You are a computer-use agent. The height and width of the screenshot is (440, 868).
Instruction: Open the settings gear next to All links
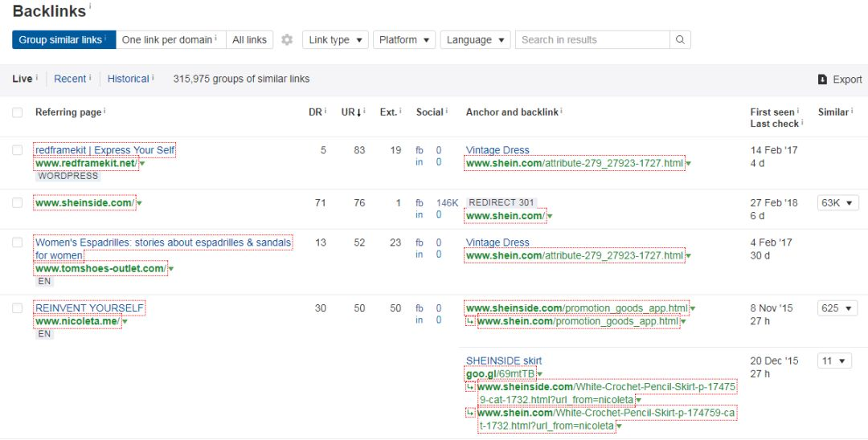287,40
